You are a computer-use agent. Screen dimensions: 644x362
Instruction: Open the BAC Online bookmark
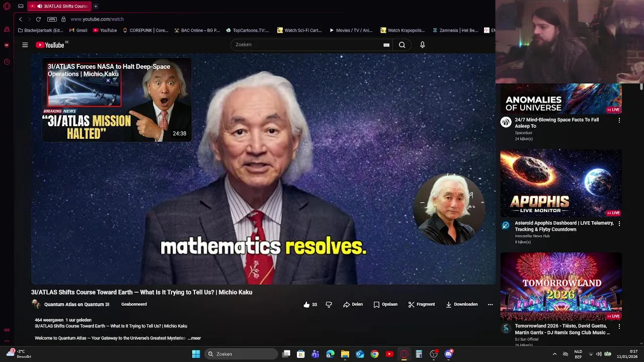197,30
